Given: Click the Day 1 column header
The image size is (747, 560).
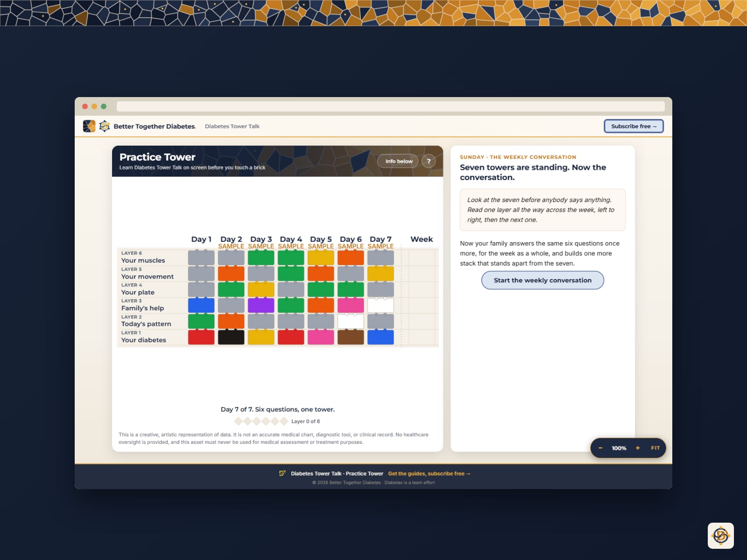Looking at the screenshot, I should tap(201, 239).
